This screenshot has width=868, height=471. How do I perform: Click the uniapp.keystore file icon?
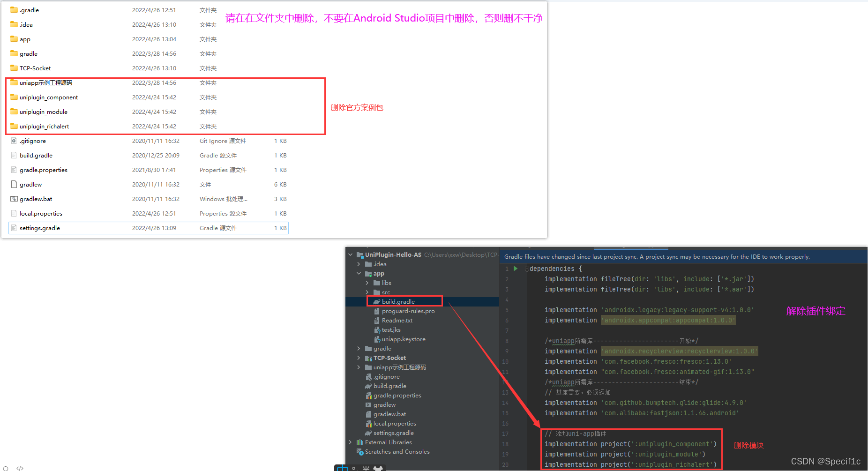377,339
